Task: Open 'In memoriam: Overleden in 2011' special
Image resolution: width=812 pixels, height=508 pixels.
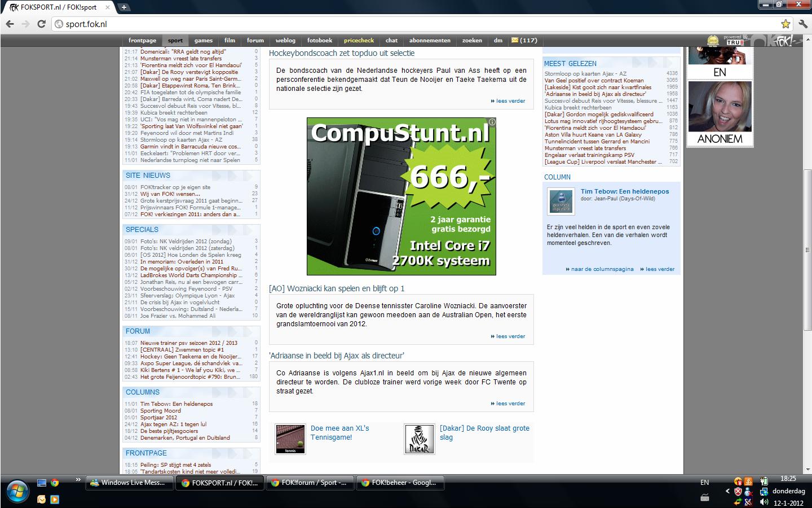Action: pyautogui.click(x=182, y=261)
